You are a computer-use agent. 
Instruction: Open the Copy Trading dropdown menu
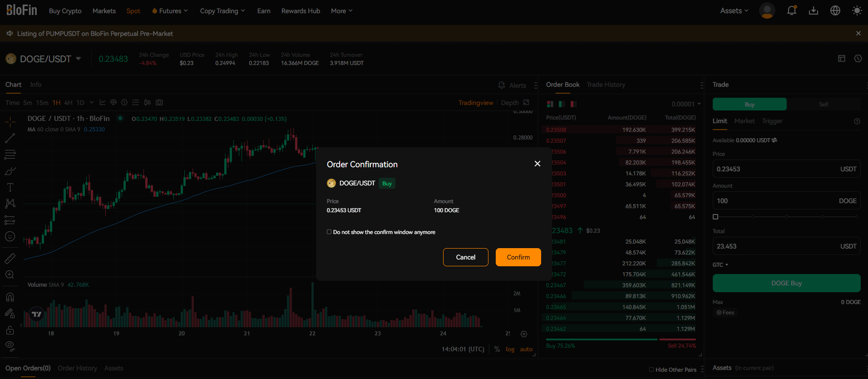coord(222,11)
